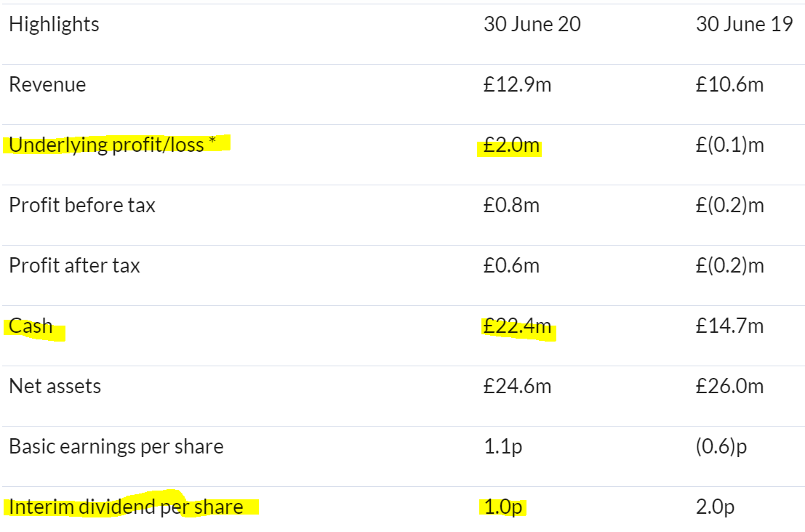Image resolution: width=805 pixels, height=532 pixels.
Task: Click the Highlights header cell
Action: click(x=54, y=24)
